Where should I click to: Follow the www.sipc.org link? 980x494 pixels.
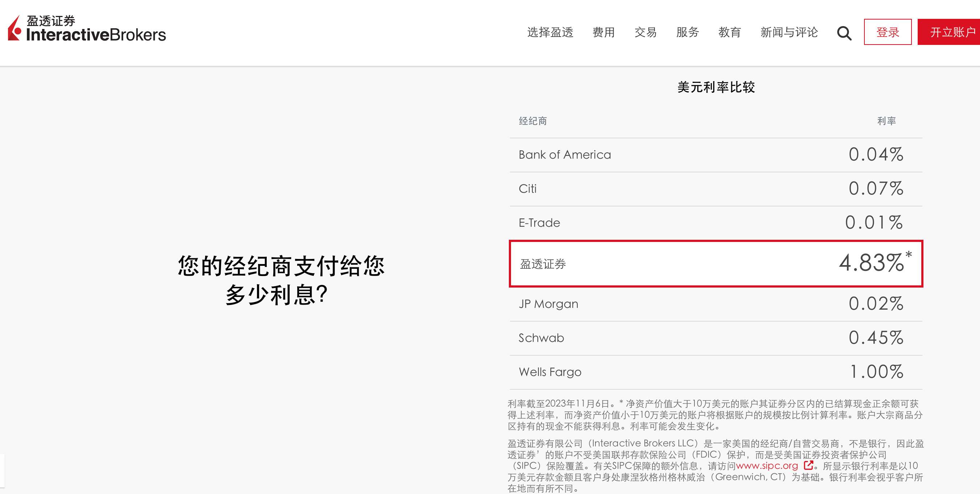767,465
